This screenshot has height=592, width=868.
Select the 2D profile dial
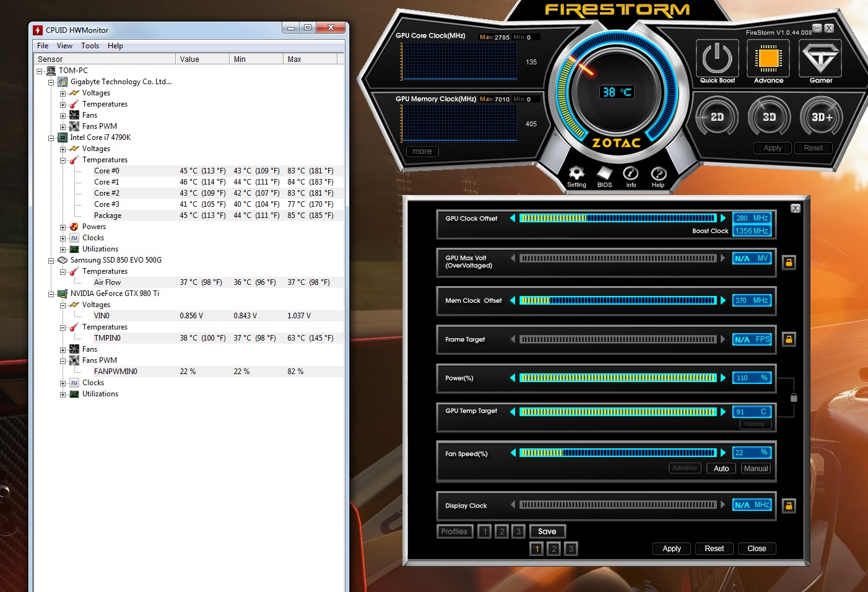[x=717, y=117]
